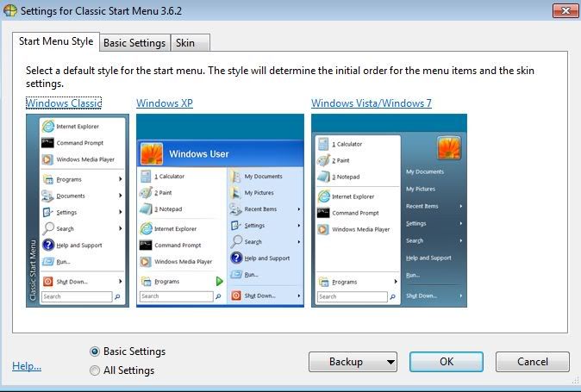This screenshot has height=392, width=581.
Task: Select the Windows XP style link
Action: point(165,103)
